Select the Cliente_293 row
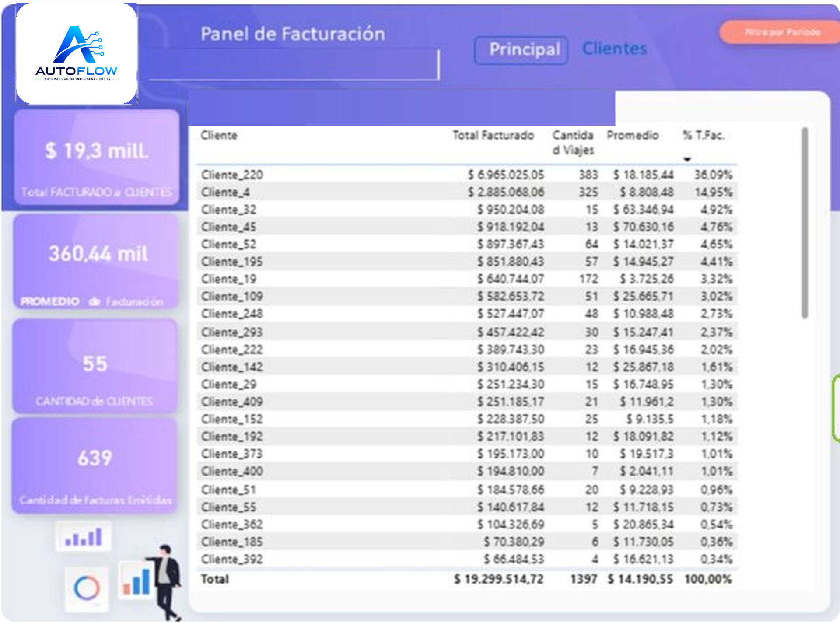This screenshot has height=623, width=840. pyautogui.click(x=467, y=332)
